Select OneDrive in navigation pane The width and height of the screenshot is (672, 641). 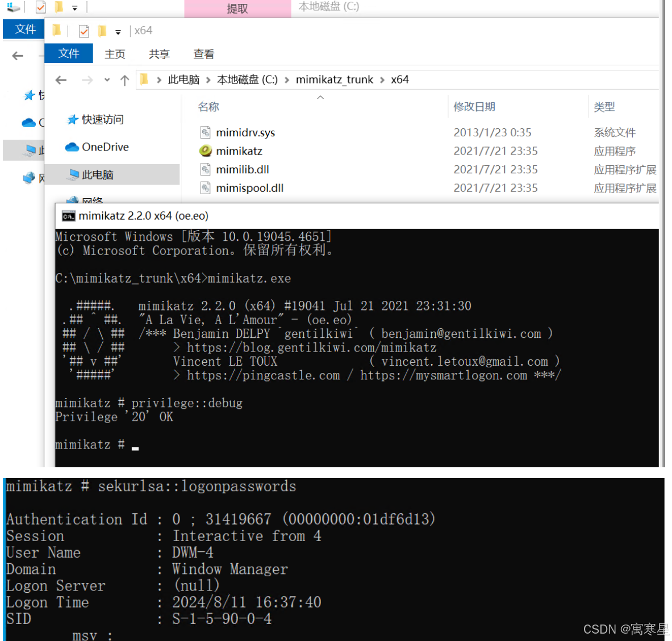coord(105,147)
